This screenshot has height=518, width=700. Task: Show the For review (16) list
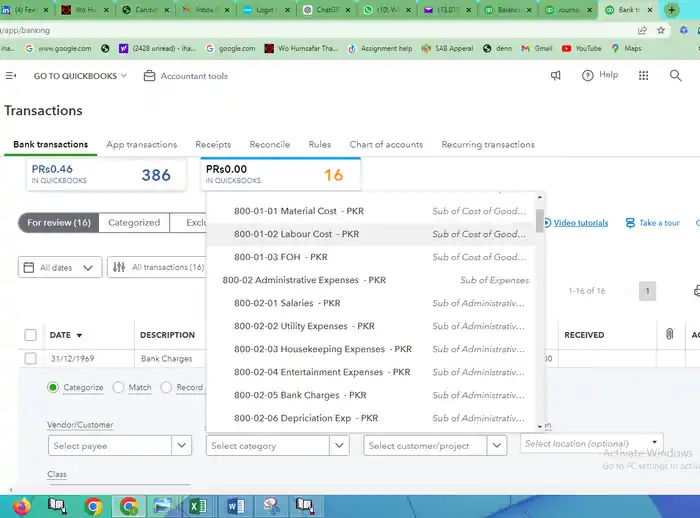[58, 222]
